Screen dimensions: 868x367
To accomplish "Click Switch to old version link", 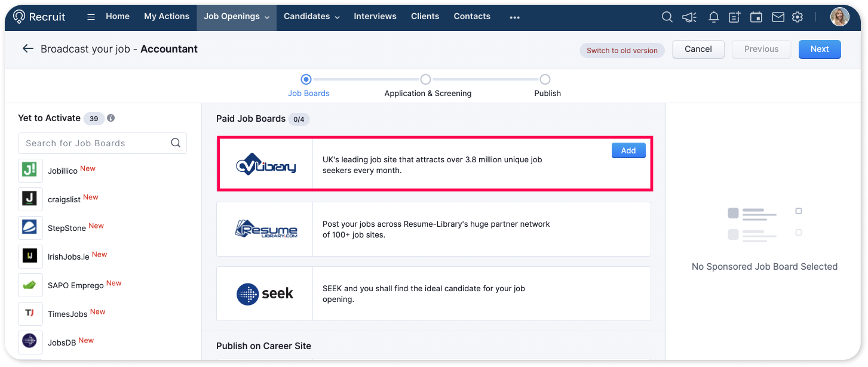I will tap(622, 50).
